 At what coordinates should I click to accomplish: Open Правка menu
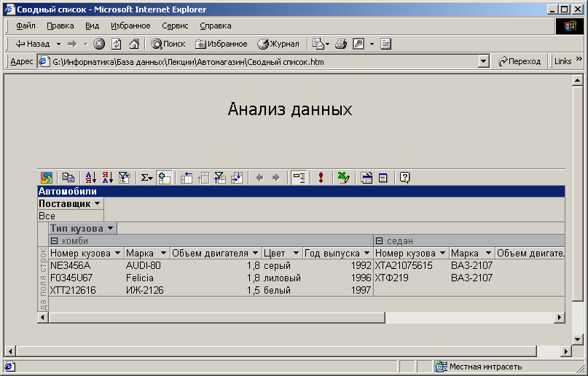pos(60,26)
